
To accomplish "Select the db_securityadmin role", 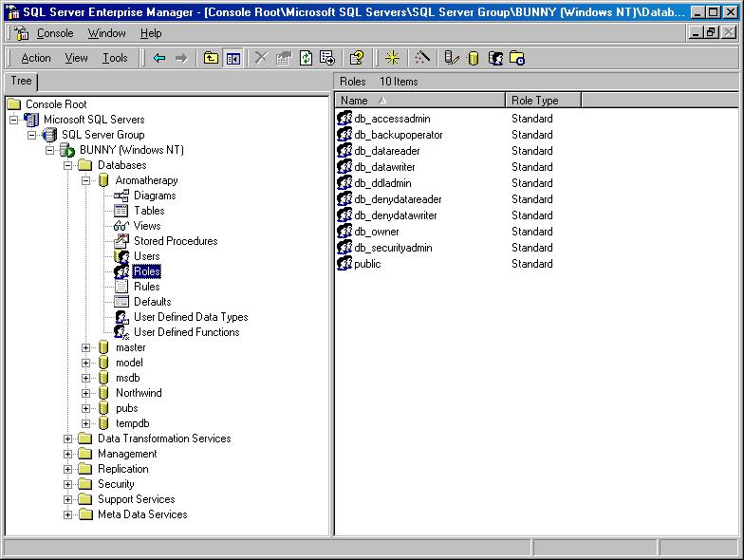I will (393, 248).
